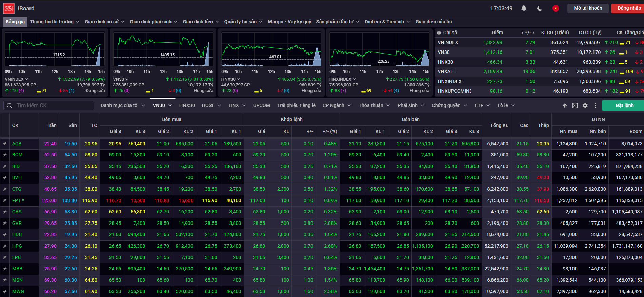Image resolution: width=644 pixels, height=297 pixels.
Task: Change index on the HNXINDEX chart selector
Action: tap(343, 79)
